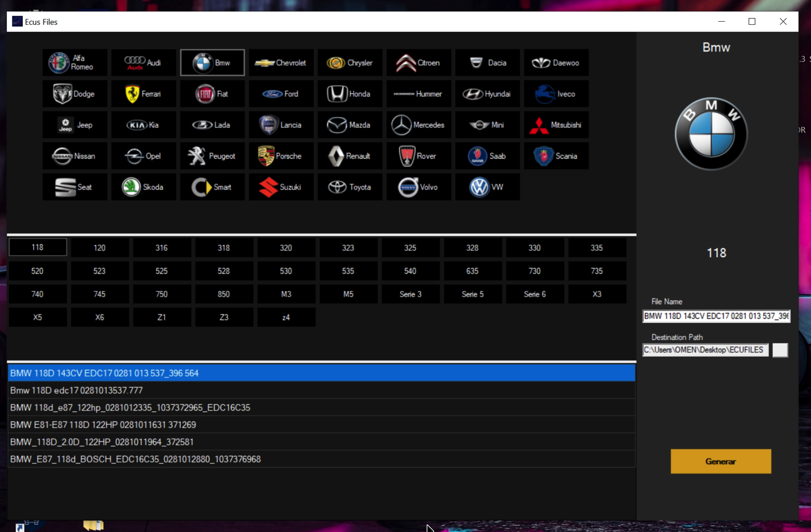Select BMW model 850
Screen dimensions: 811x532
(x=224, y=294)
